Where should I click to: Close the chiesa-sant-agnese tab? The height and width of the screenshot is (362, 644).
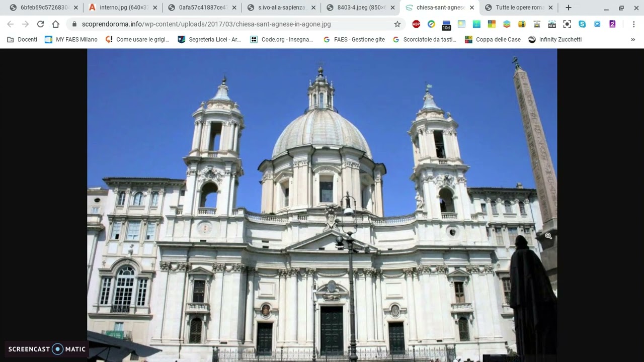tap(472, 8)
